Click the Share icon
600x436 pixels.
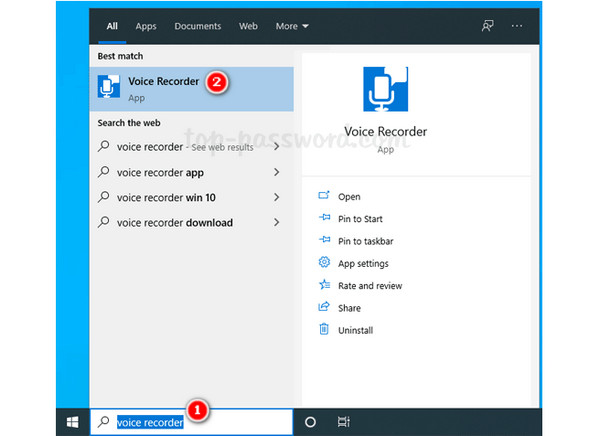(x=324, y=307)
